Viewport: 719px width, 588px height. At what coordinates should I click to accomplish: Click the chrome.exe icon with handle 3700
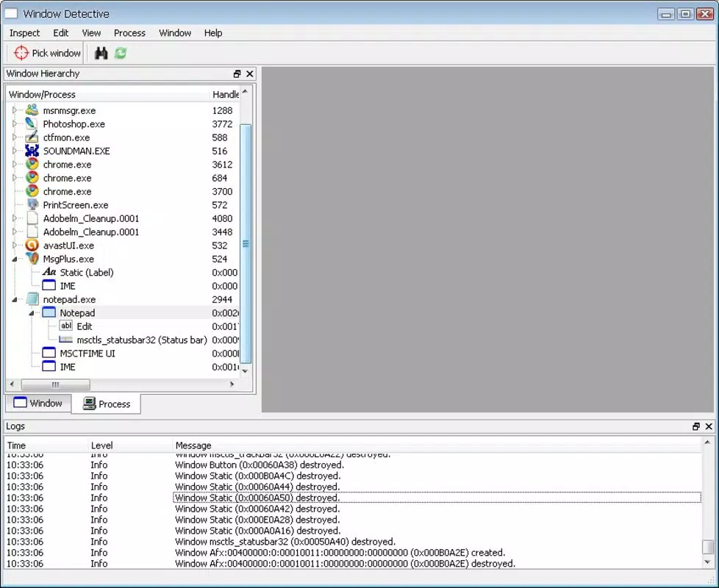click(x=32, y=191)
